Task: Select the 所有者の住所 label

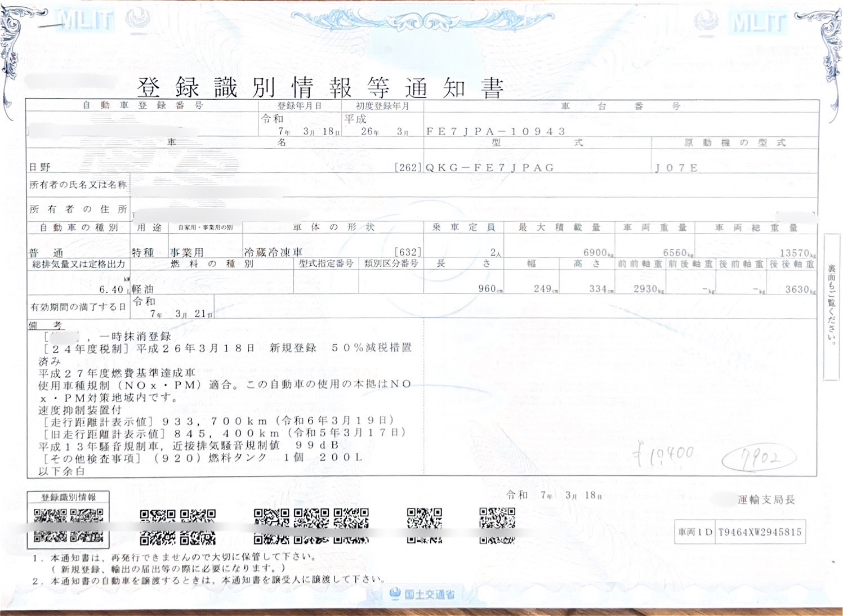Action: pyautogui.click(x=78, y=209)
